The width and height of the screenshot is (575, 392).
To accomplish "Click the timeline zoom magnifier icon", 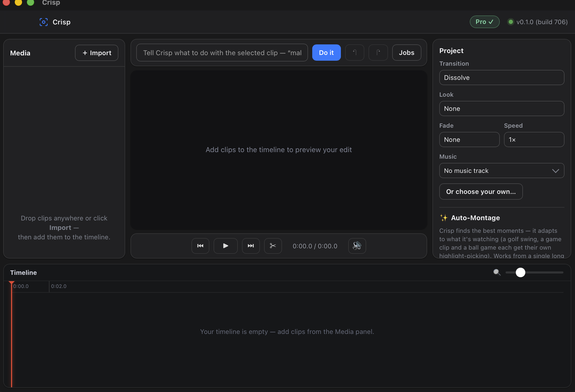I will pos(497,272).
